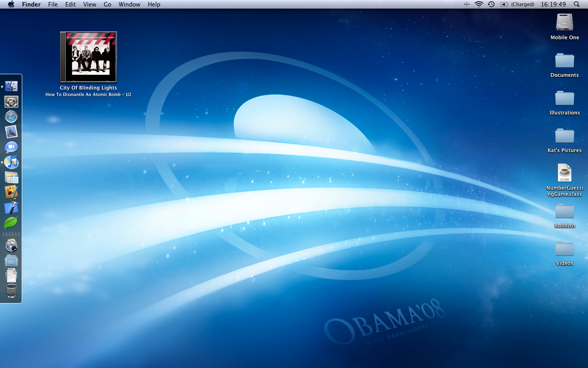Screen dimensions: 588x368
Task: Launch the green leaf Coda icon in Dock
Action: tap(11, 223)
